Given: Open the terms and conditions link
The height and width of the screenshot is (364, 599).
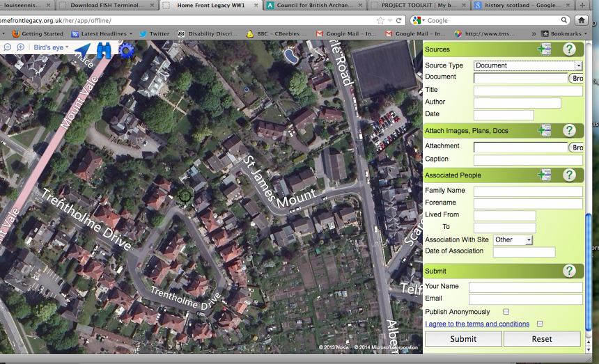Looking at the screenshot, I should [477, 324].
